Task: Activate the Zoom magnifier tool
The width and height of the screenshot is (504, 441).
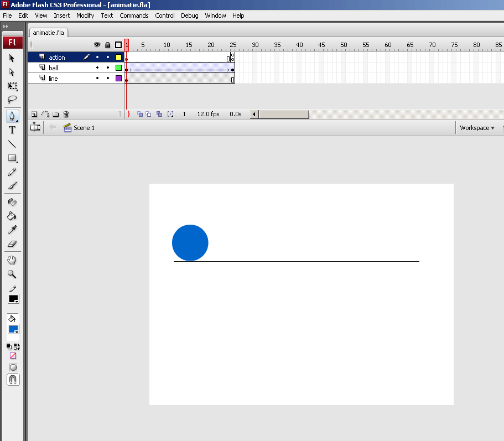Action: [12, 274]
